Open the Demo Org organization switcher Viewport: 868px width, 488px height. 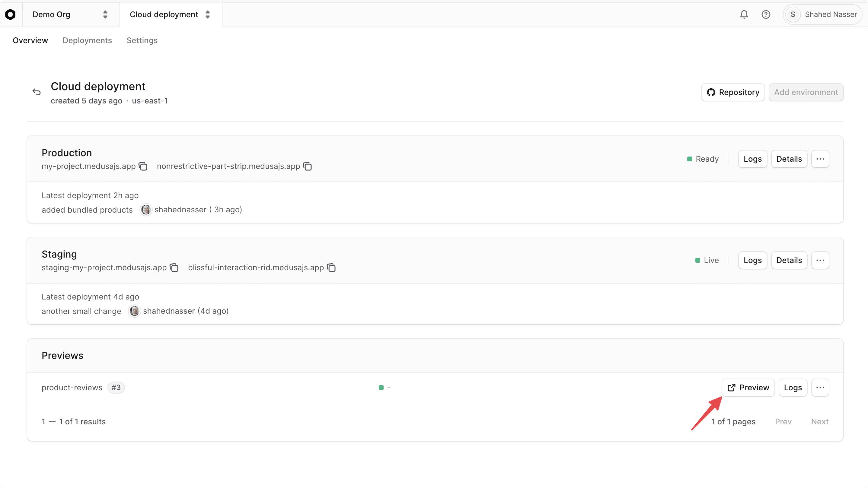71,14
